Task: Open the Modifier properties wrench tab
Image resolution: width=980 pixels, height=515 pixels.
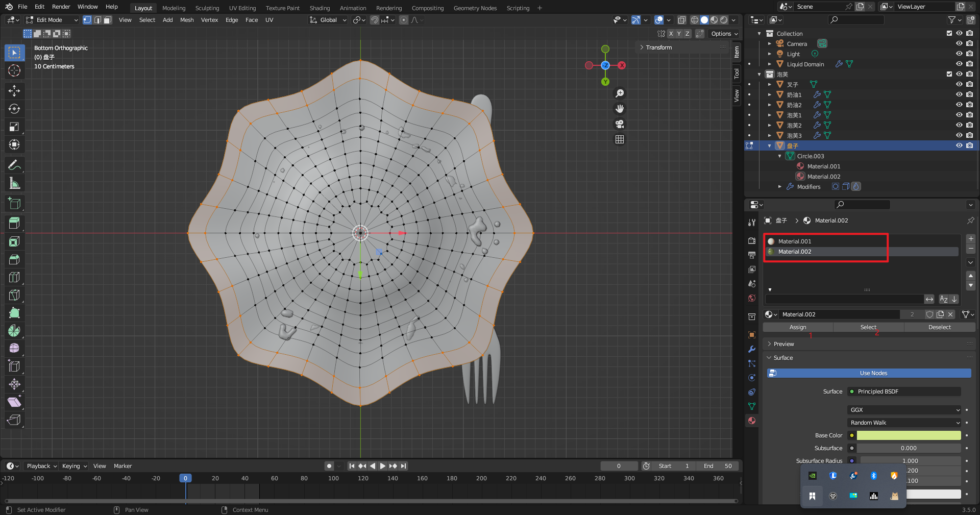Action: pos(752,349)
